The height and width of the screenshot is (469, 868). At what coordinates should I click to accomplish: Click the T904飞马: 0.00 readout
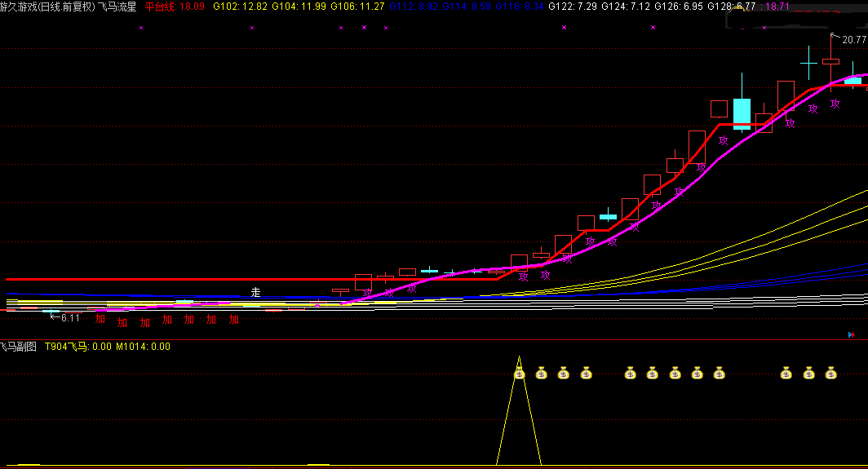click(78, 347)
